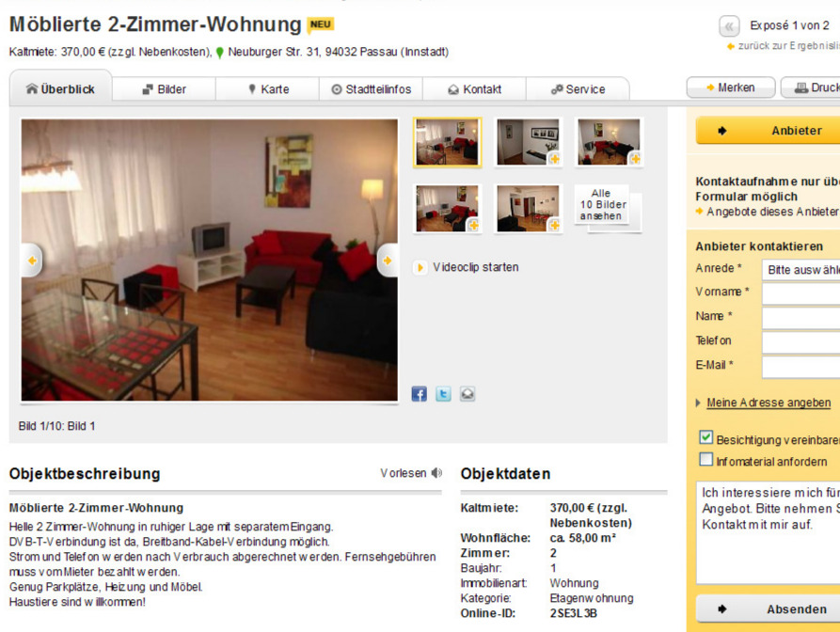Open Alle 10 Bilder ansehen tile
Screen dimensions: 840x632
tap(603, 205)
